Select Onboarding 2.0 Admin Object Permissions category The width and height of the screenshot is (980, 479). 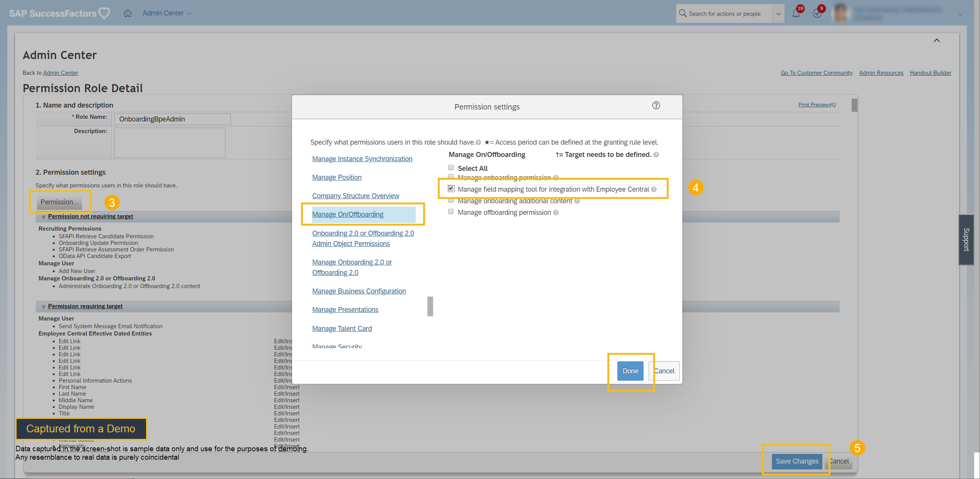[x=363, y=238]
